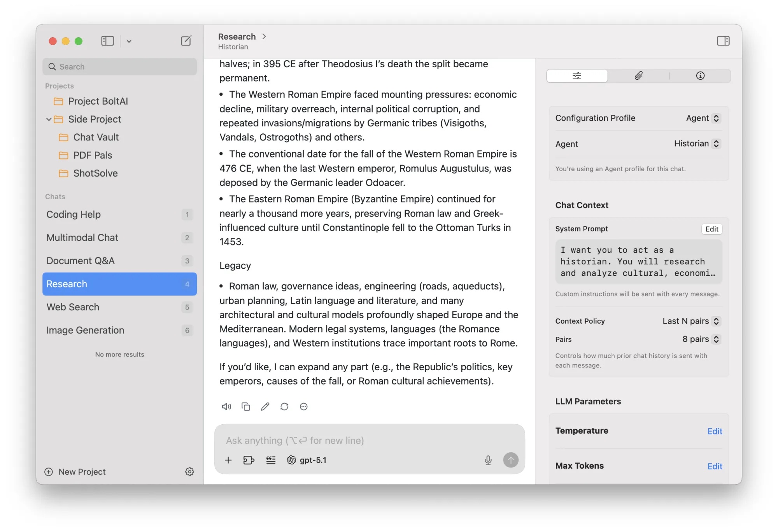Open Project BoltAI folder

tap(90, 101)
